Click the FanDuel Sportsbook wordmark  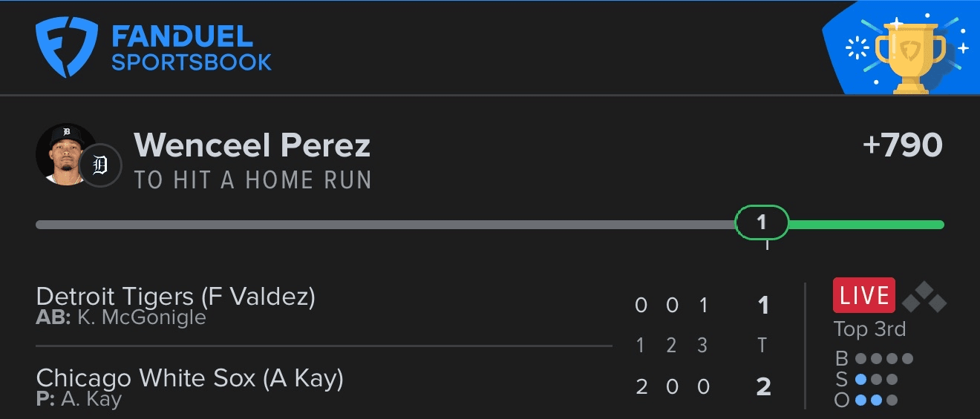(x=192, y=48)
